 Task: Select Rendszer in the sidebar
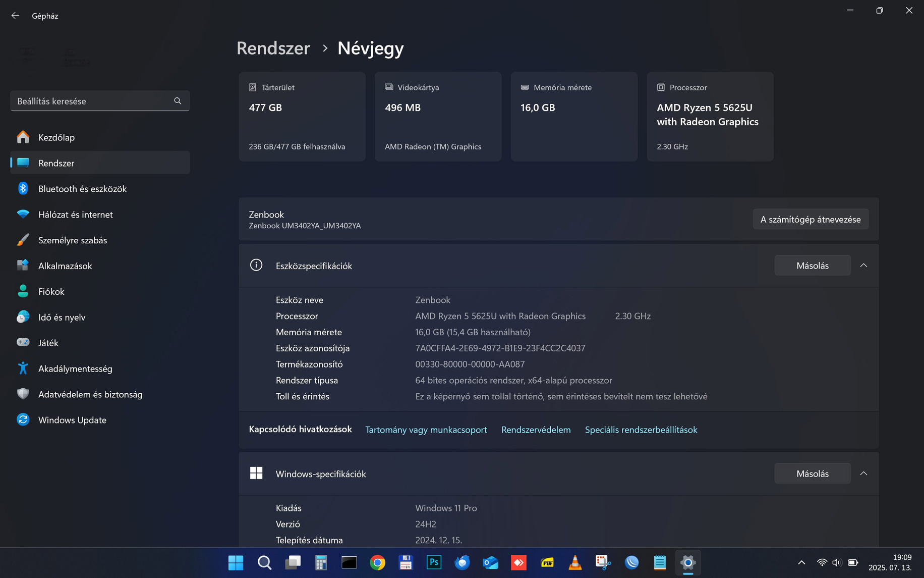[x=100, y=163]
